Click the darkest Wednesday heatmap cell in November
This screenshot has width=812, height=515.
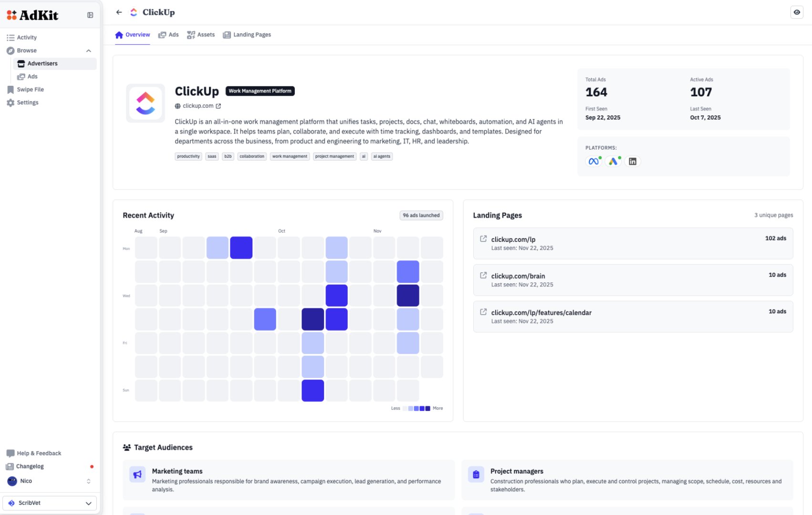(x=408, y=295)
